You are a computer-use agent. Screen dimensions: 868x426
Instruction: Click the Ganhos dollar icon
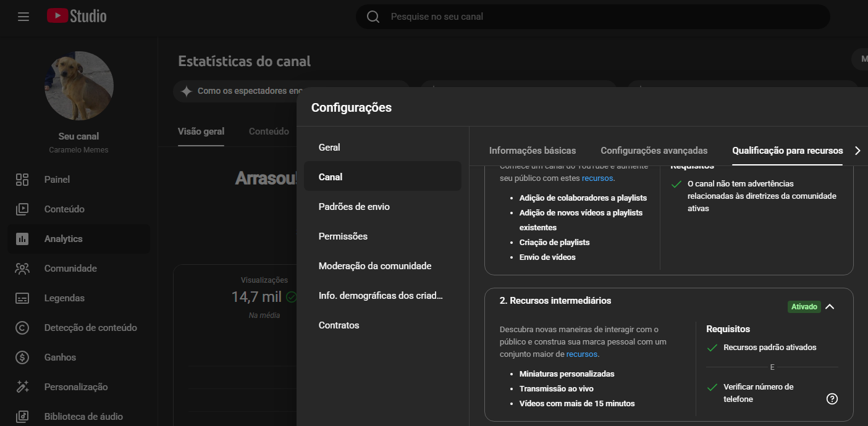(22, 357)
